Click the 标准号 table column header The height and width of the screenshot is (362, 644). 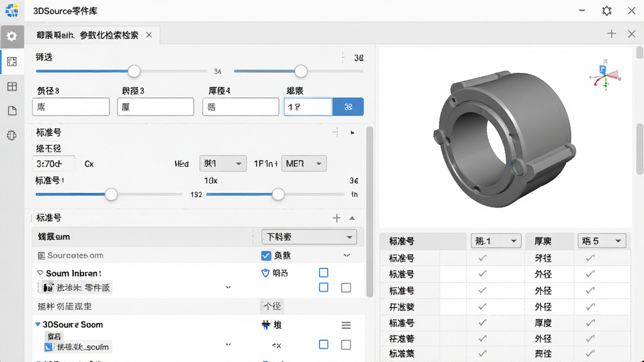pyautogui.click(x=402, y=241)
